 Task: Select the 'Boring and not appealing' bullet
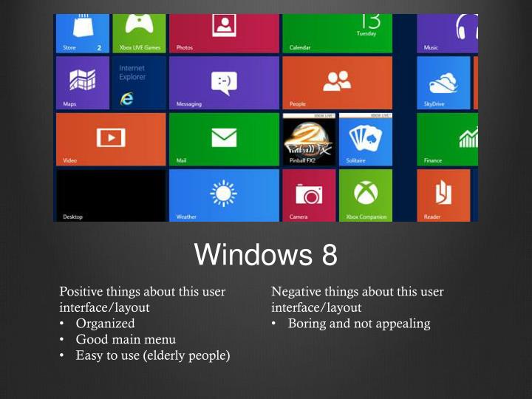click(359, 324)
